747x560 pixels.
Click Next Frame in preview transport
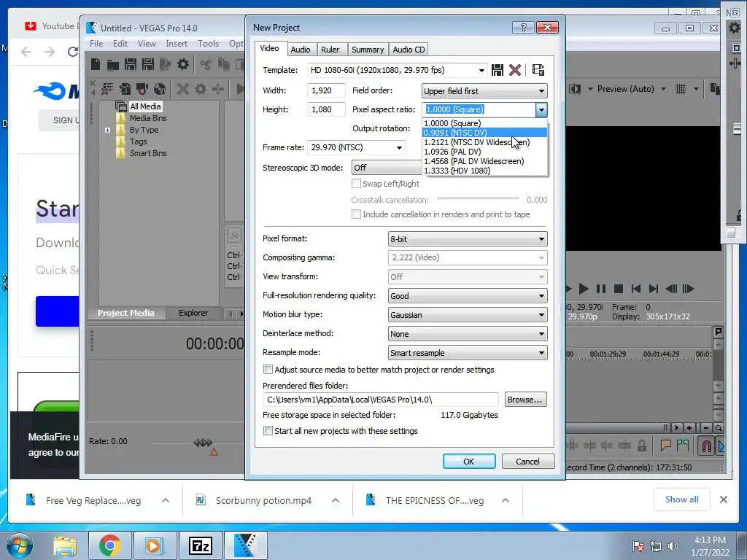pyautogui.click(x=689, y=289)
